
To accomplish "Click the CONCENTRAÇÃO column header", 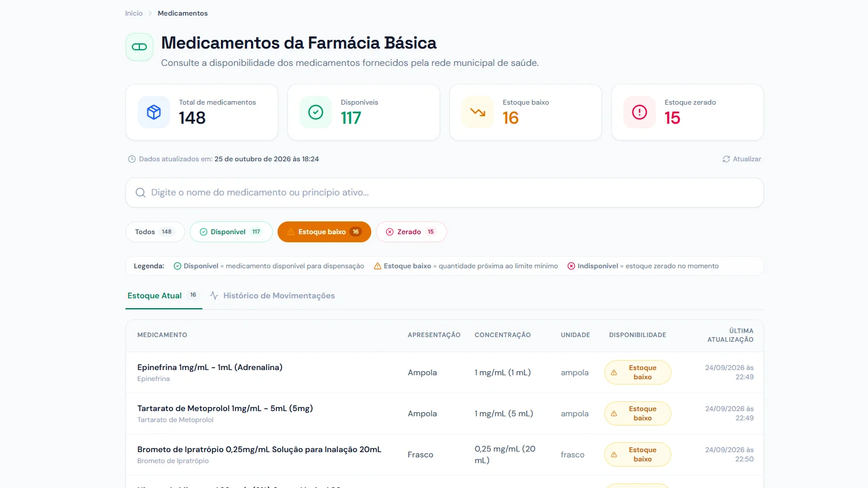I will point(503,335).
